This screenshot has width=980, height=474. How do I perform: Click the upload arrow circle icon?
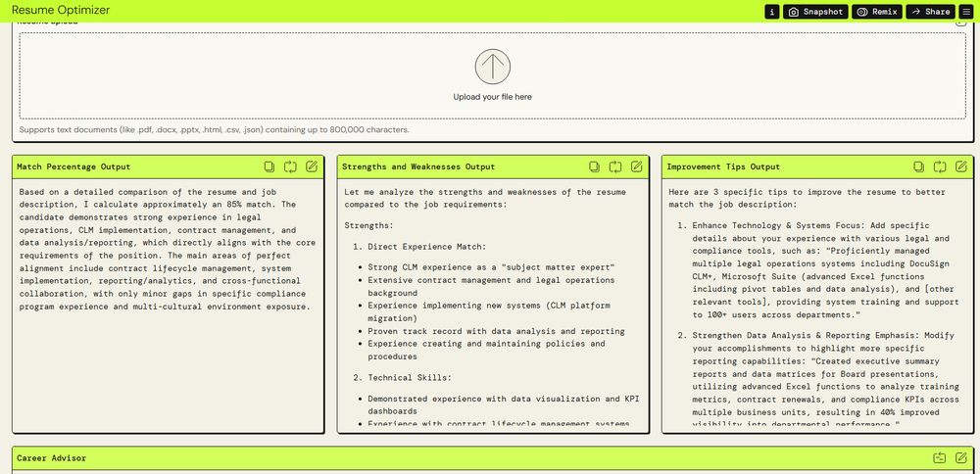coord(493,67)
